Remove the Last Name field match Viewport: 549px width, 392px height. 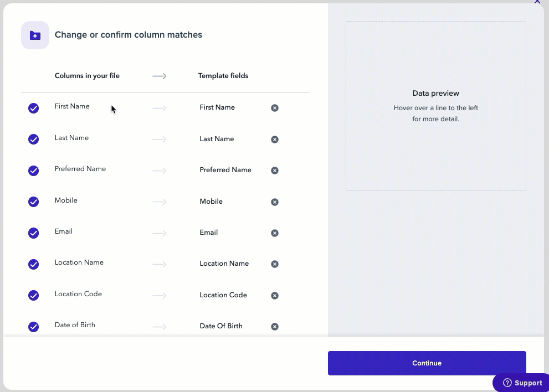pyautogui.click(x=275, y=140)
